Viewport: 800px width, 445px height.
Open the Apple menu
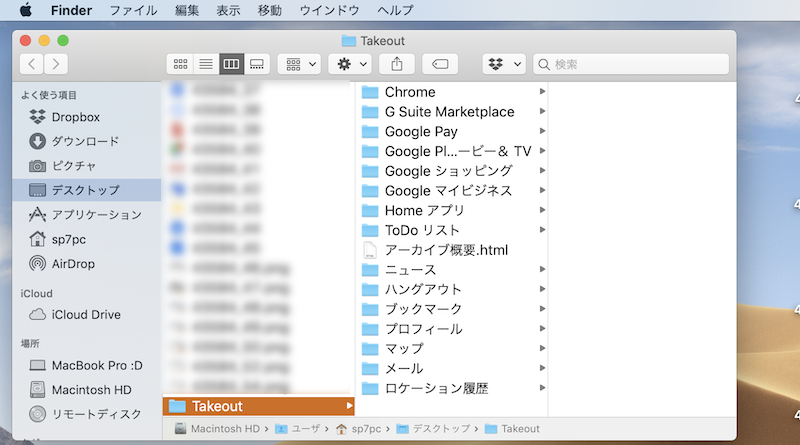point(26,10)
